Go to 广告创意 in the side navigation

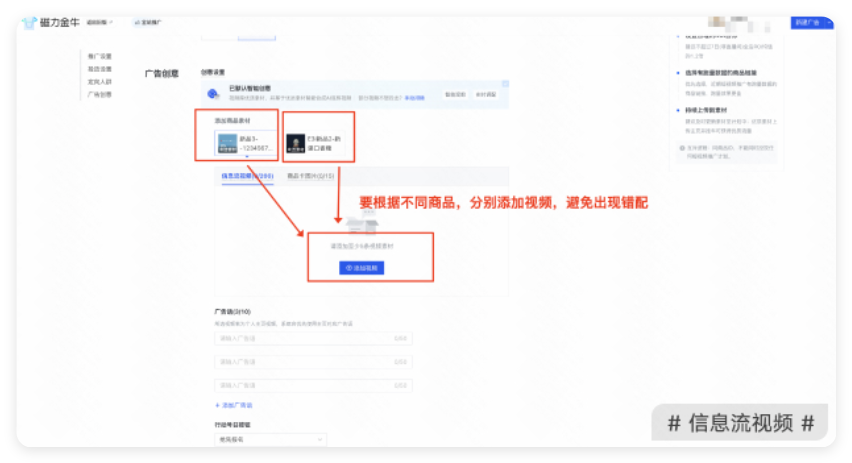(x=99, y=95)
